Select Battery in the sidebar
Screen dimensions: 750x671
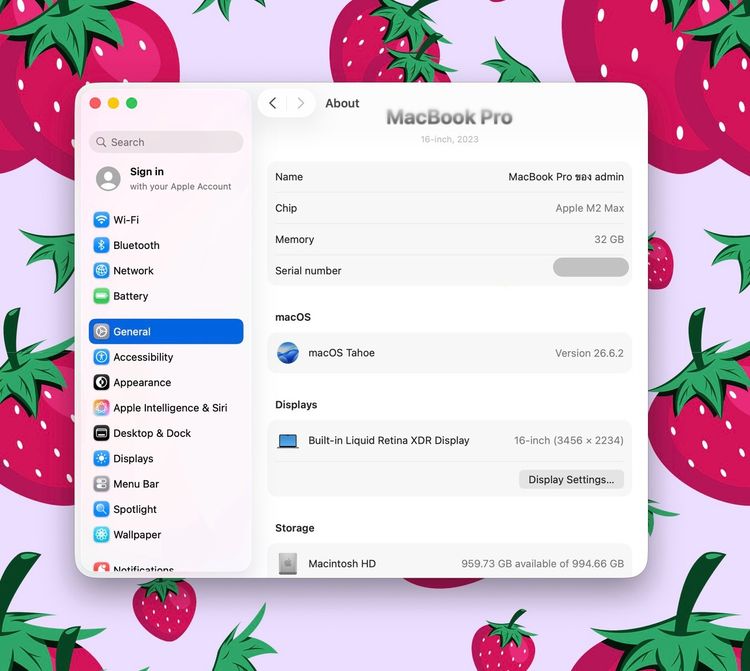point(131,296)
